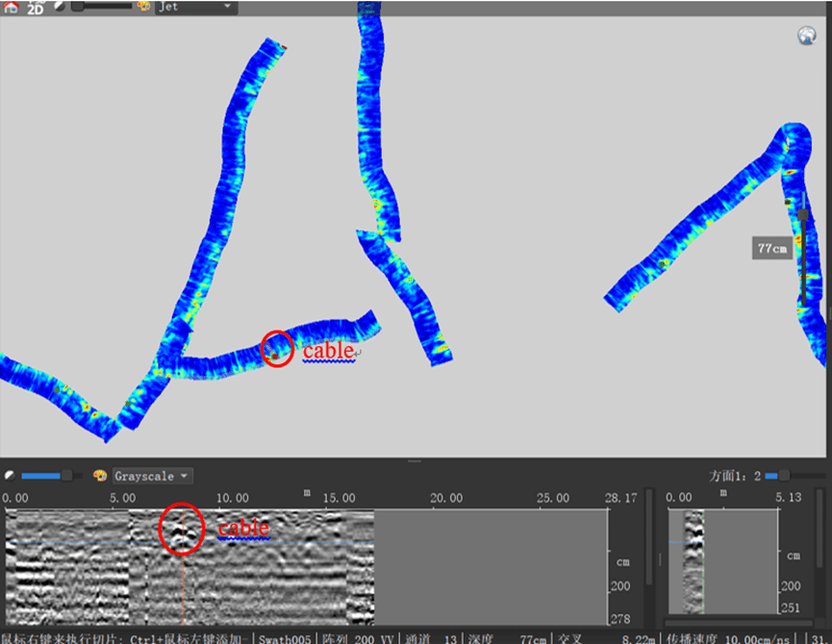Viewport: 832px width, 644px height.
Task: Click the home navigation icon in the toolbar
Action: (11, 8)
